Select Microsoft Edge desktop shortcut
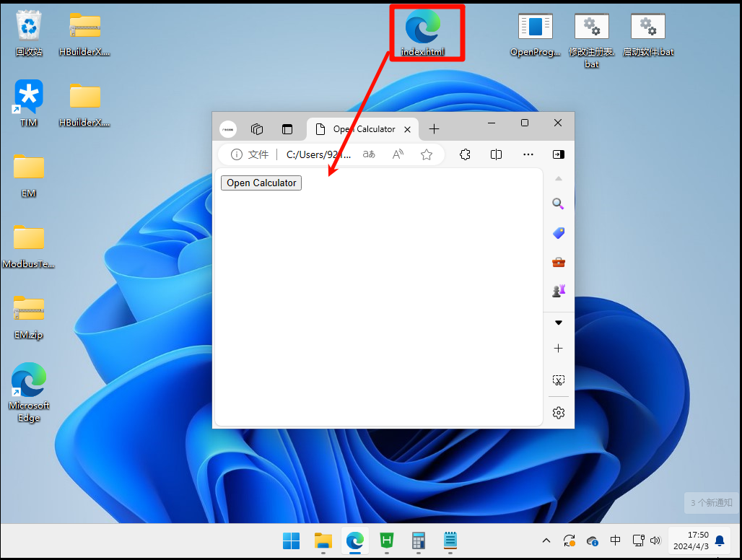 [x=29, y=393]
